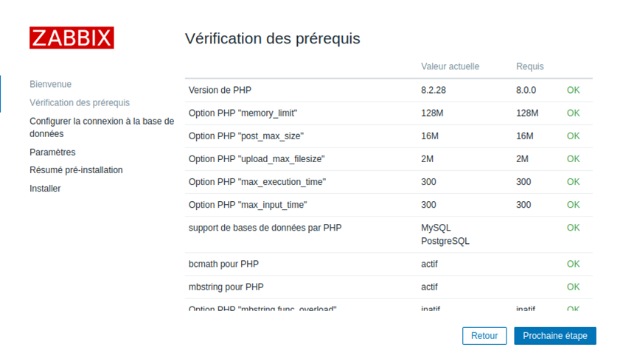Open Résumé pré-installation step
This screenshot has width=623, height=364.
(x=76, y=170)
